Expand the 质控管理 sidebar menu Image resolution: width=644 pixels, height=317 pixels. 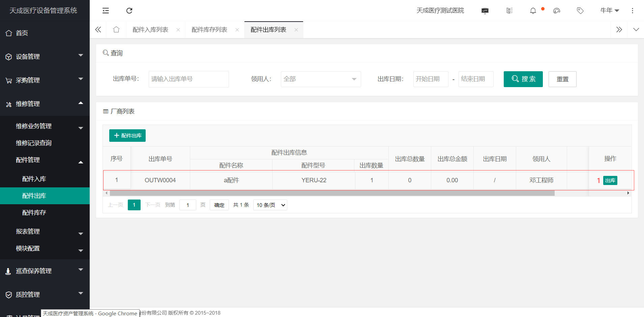(45, 295)
